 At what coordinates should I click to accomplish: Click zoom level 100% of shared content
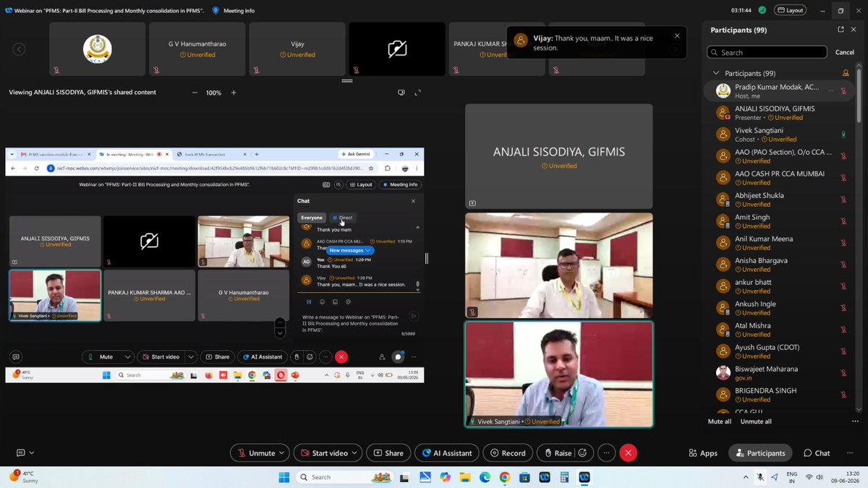tap(213, 93)
